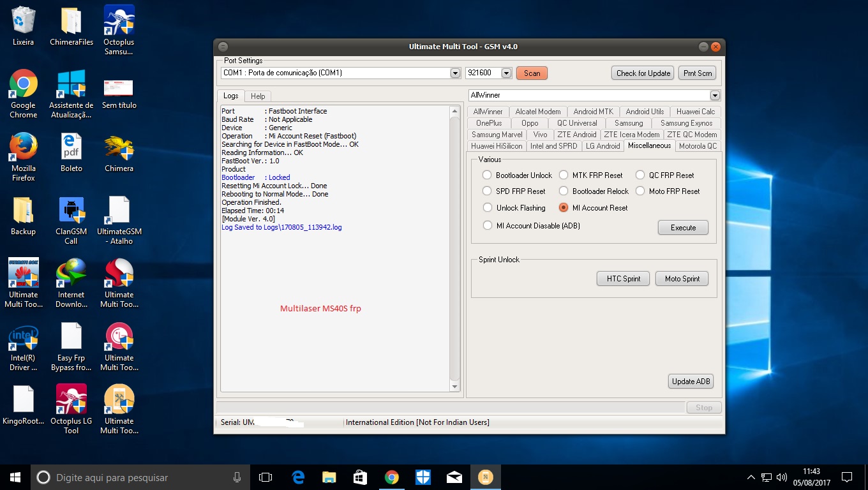
Task: Click the Moto Sprint button
Action: [x=682, y=278]
